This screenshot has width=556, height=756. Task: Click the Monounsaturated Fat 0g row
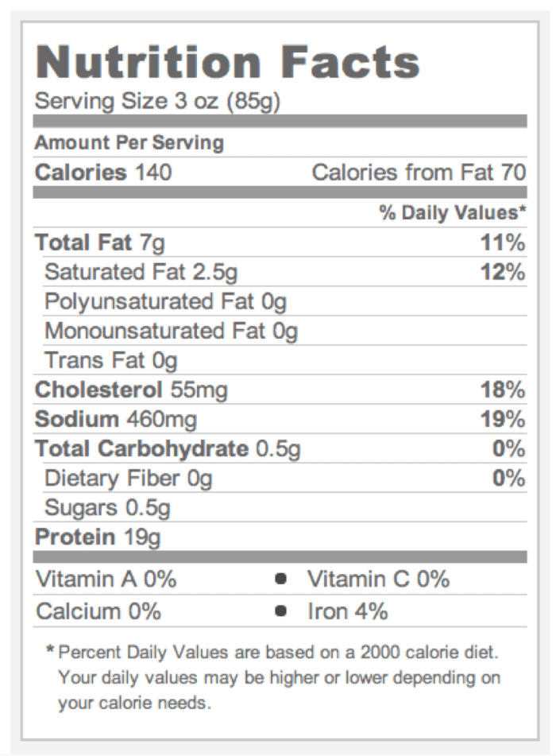(x=171, y=331)
